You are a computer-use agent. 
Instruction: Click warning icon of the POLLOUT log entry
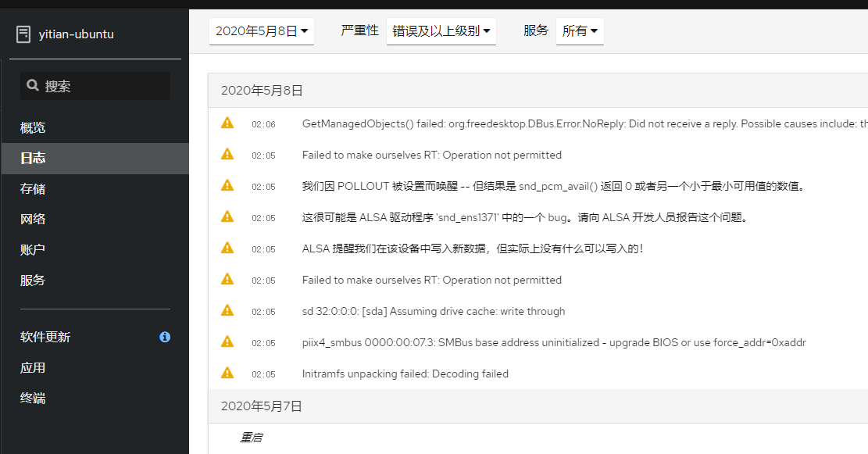(x=227, y=185)
